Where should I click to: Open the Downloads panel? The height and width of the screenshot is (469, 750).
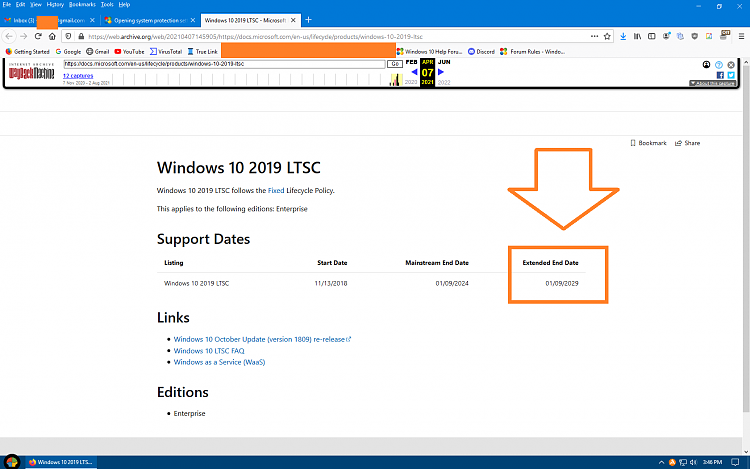(x=623, y=36)
